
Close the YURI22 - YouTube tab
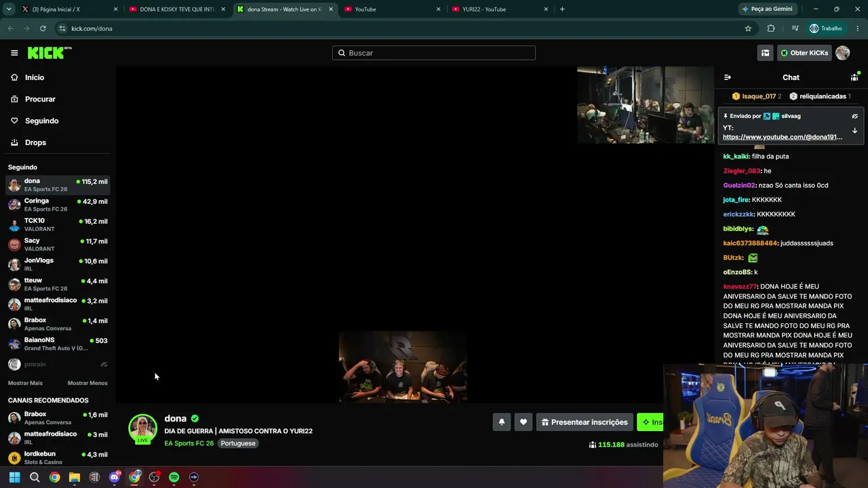546,9
